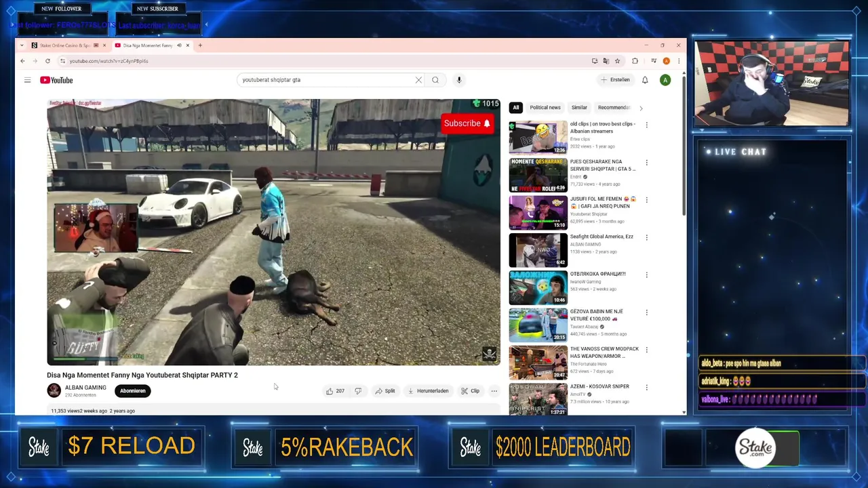Click the Split share button
868x488 pixels.
tap(385, 391)
